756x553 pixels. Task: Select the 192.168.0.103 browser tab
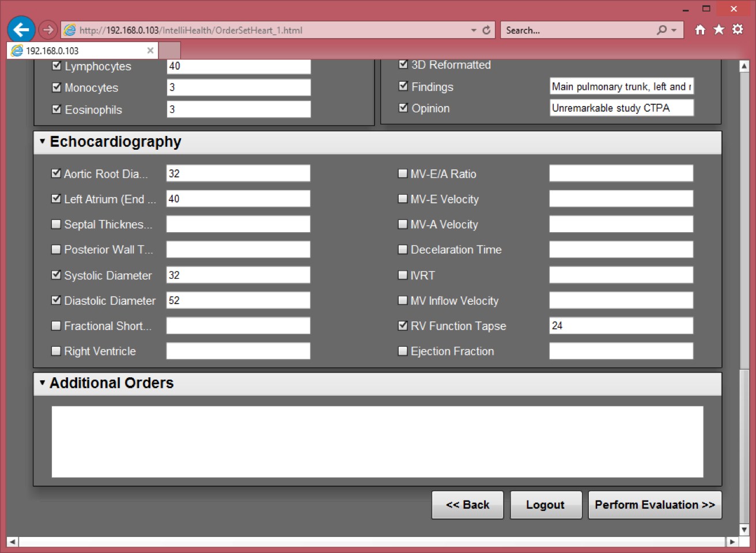(x=75, y=51)
